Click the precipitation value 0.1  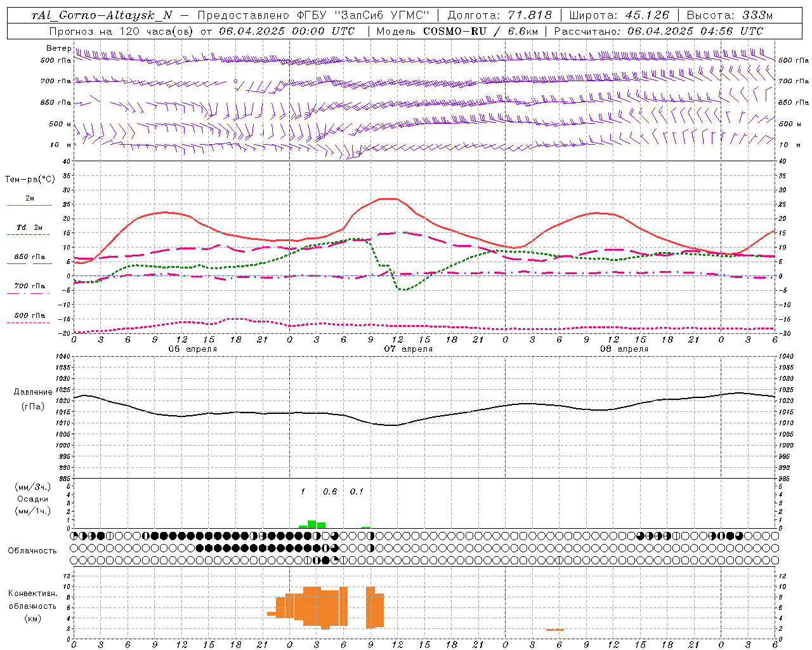tap(357, 492)
